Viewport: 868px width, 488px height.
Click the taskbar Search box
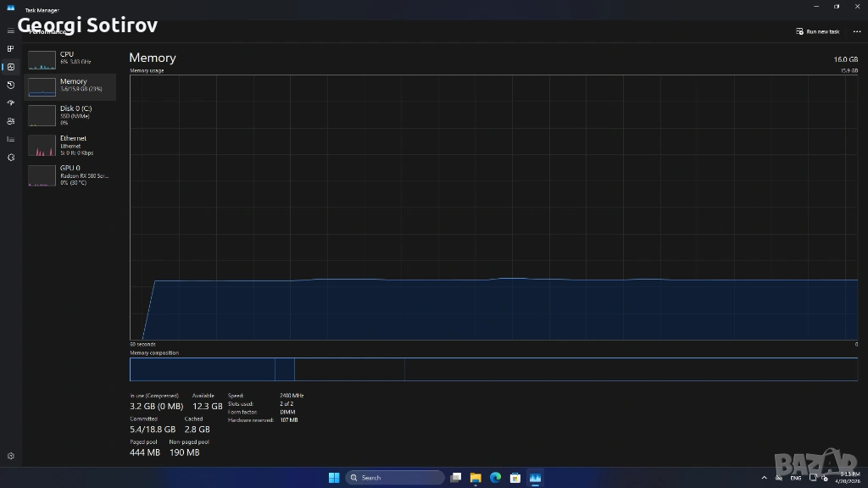coord(395,478)
